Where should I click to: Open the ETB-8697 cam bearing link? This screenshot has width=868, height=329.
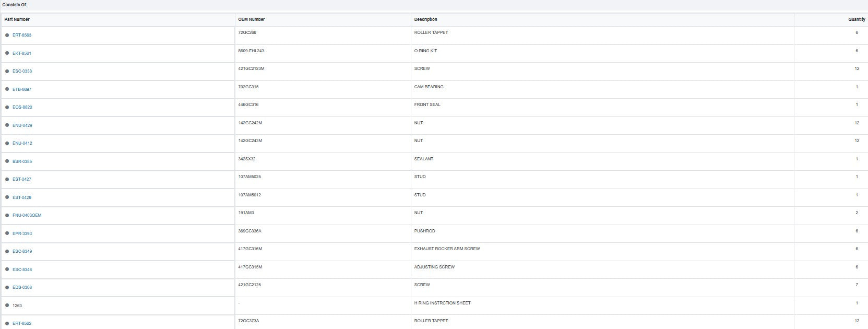22,89
